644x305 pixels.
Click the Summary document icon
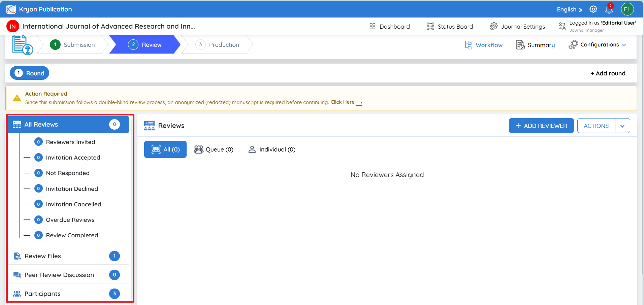click(x=520, y=45)
